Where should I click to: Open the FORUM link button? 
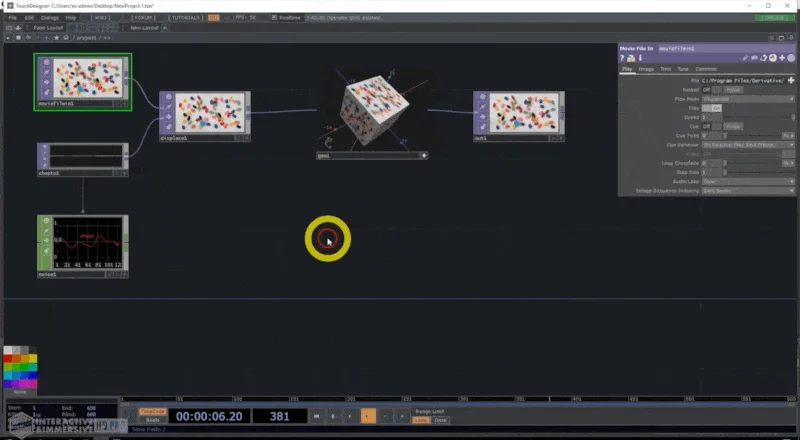(143, 17)
